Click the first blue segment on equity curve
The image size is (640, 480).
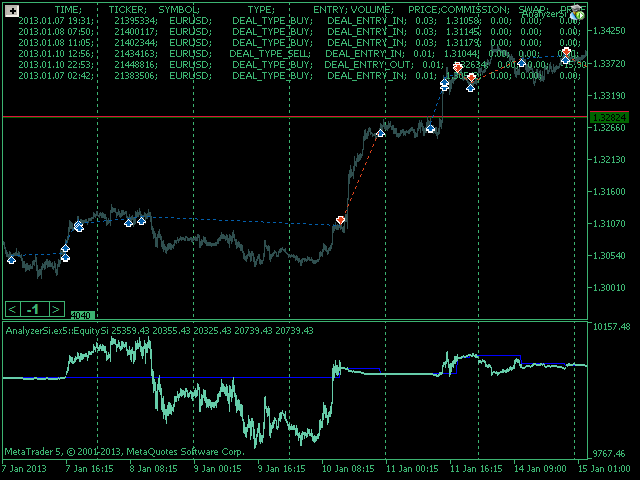pos(362,369)
